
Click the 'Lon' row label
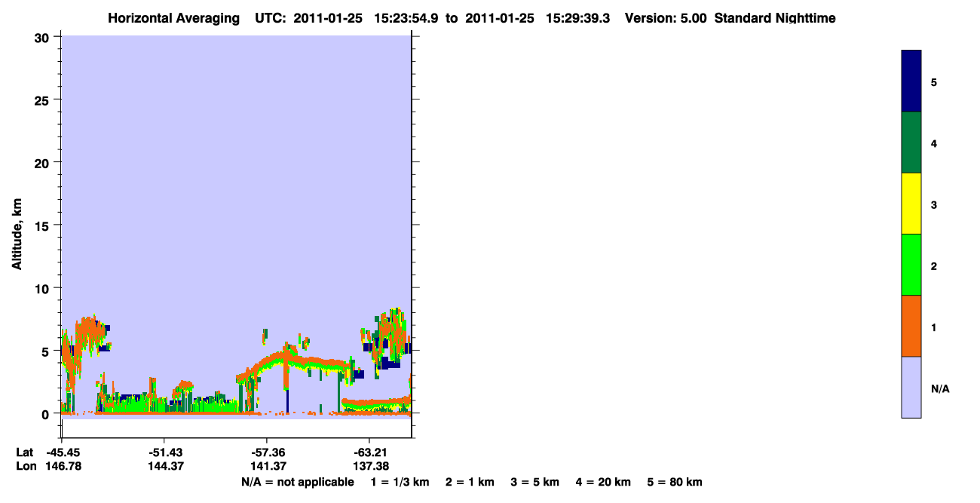(25, 466)
